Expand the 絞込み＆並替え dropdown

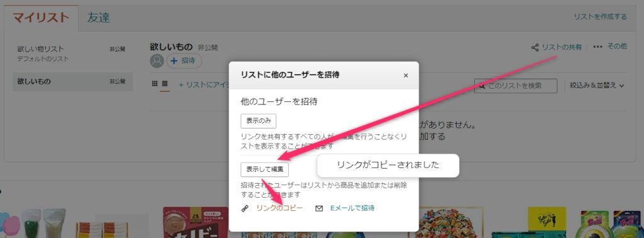(x=597, y=86)
